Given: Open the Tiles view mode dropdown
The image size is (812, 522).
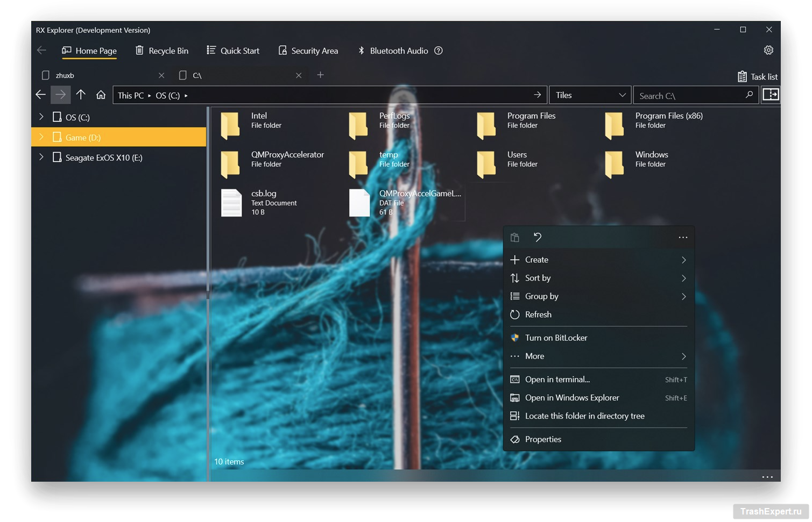Looking at the screenshot, I should pos(590,95).
